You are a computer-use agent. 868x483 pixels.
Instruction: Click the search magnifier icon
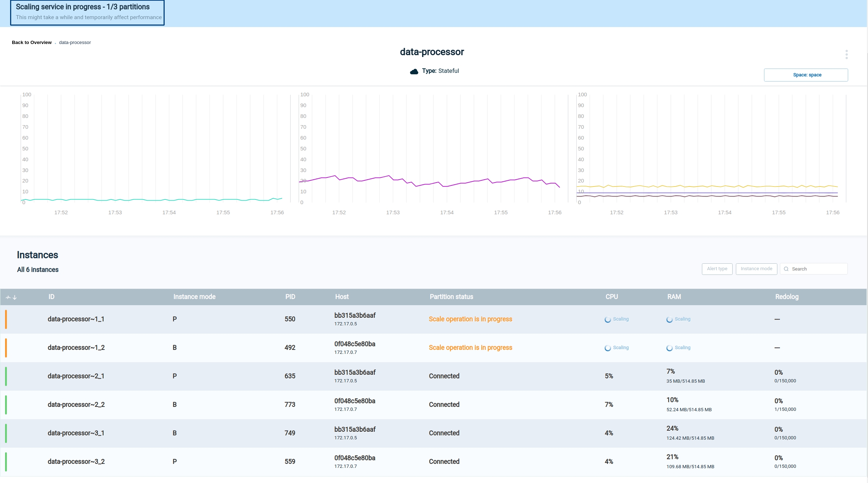786,269
